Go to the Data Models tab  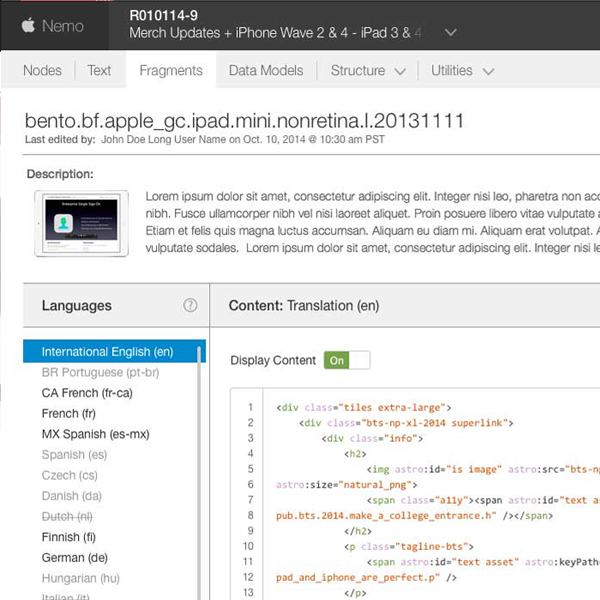click(265, 71)
